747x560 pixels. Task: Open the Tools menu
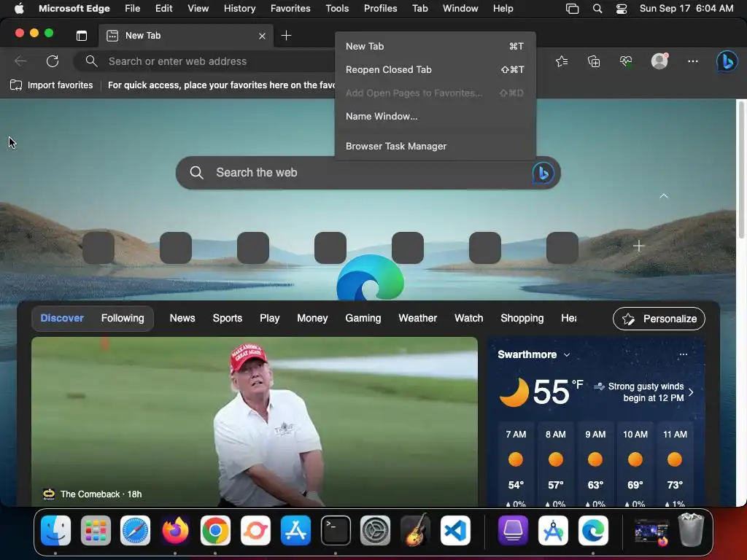(337, 9)
